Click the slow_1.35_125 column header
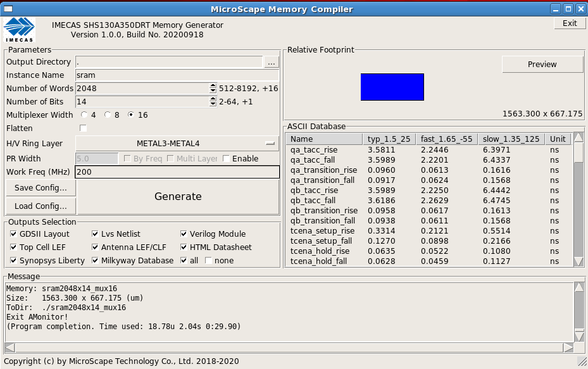Image resolution: width=588 pixels, height=369 pixels. click(x=512, y=139)
